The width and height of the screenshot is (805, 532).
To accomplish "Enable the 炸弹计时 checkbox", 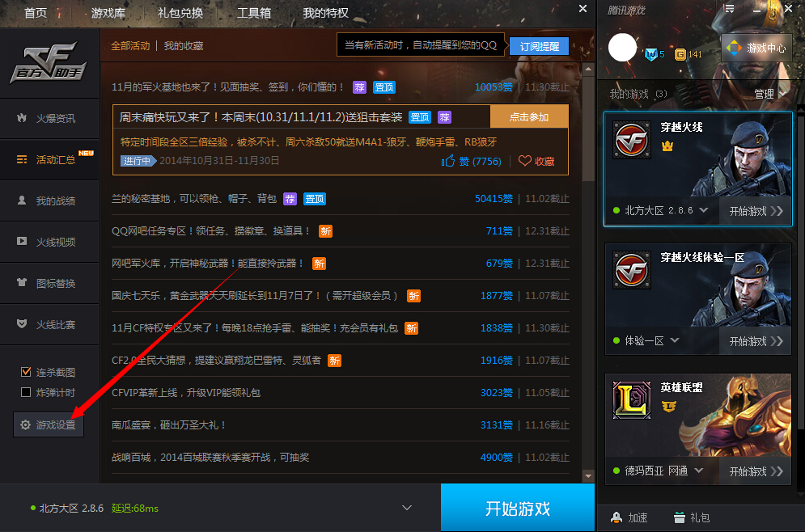I will [x=26, y=392].
